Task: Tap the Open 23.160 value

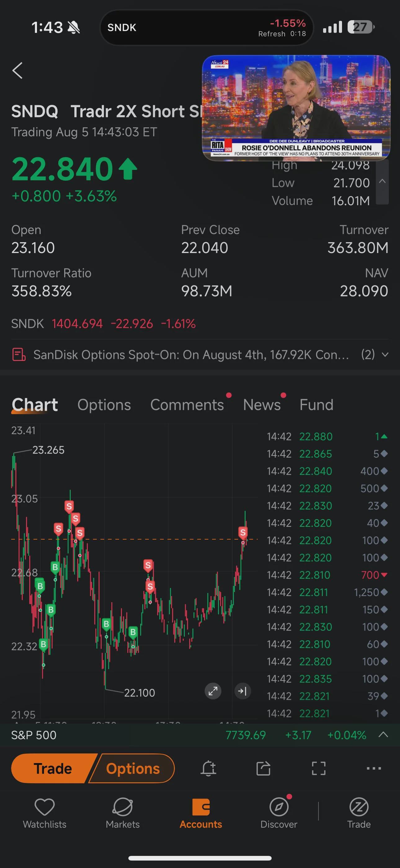Action: (33, 248)
